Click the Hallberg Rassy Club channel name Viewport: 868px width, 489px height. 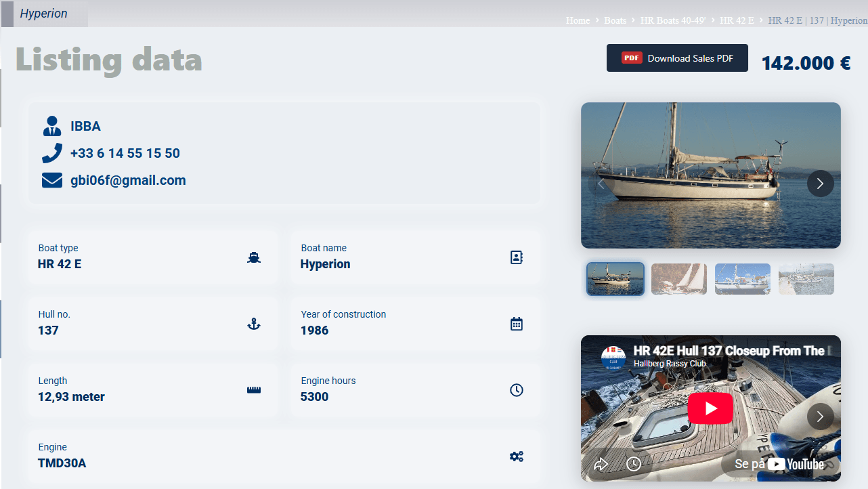(670, 364)
